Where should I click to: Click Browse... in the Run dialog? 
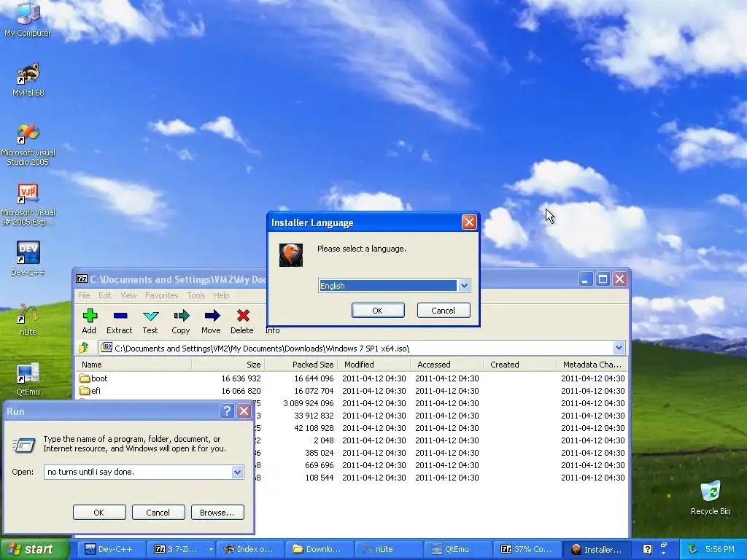tap(217, 513)
